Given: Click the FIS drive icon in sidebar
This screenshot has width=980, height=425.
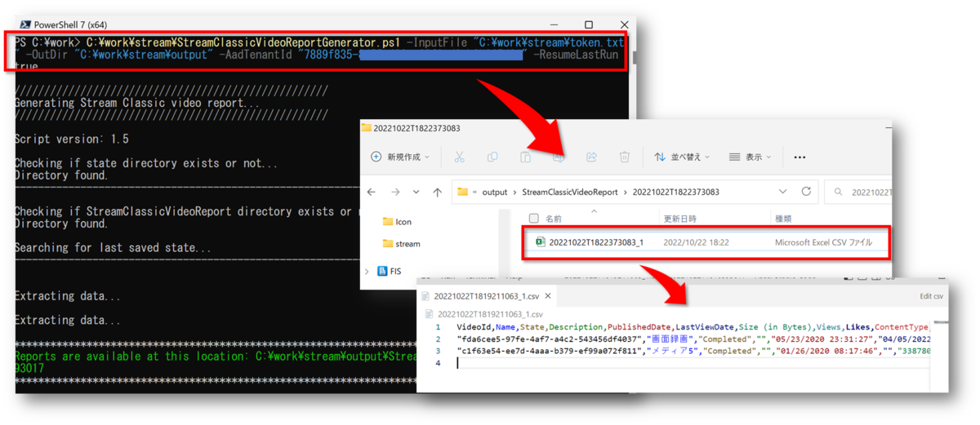Looking at the screenshot, I should (383, 271).
